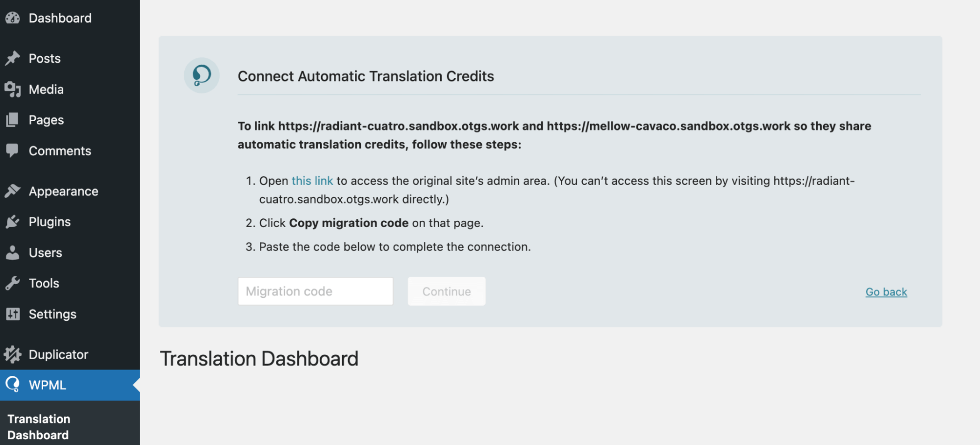Click the Comments speech bubble icon

13,150
